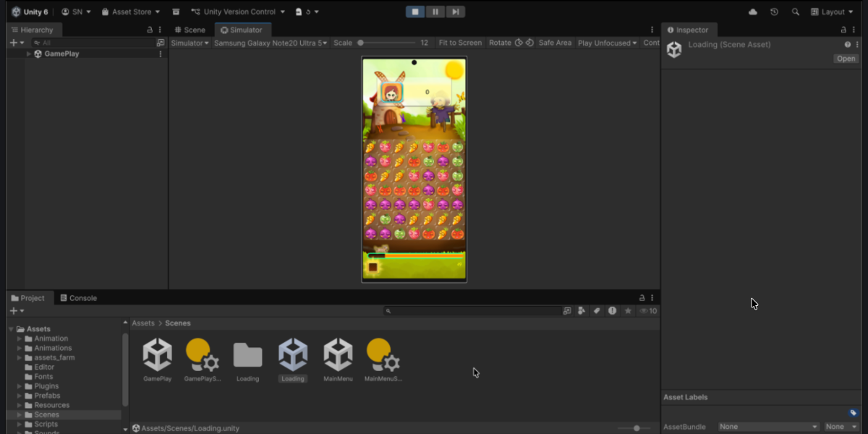The width and height of the screenshot is (868, 434).
Task: Open the Console tab
Action: pyautogui.click(x=78, y=297)
